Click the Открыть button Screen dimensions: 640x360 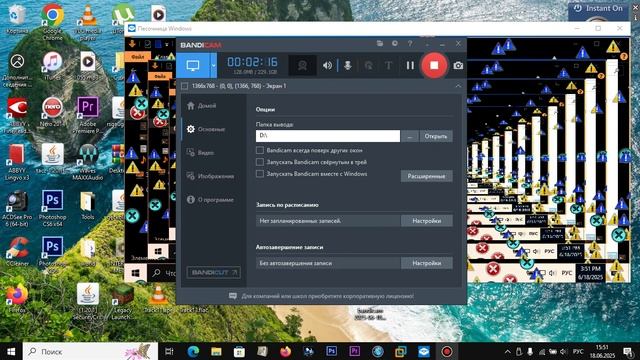(x=436, y=136)
